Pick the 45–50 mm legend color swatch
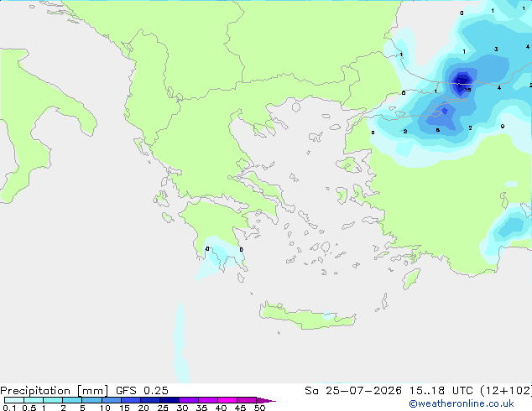 (x=247, y=400)
